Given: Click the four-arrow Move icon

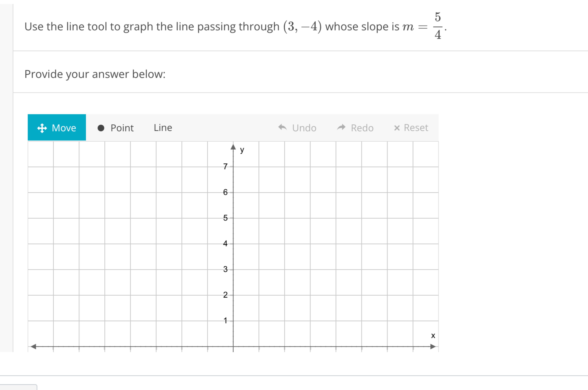Looking at the screenshot, I should click(42, 128).
